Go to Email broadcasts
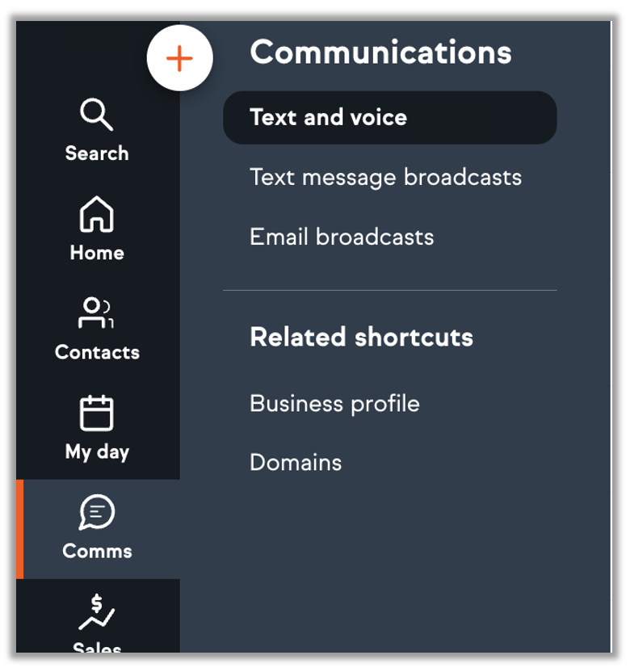630x672 pixels. [x=342, y=237]
